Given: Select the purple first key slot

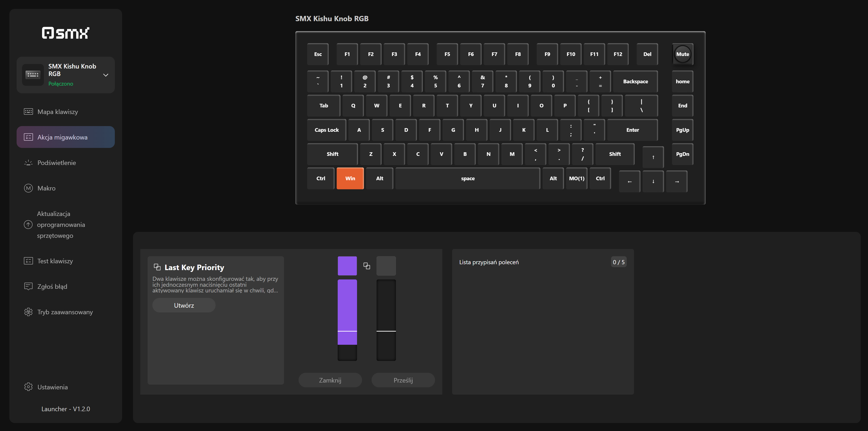Looking at the screenshot, I should click(x=347, y=266).
